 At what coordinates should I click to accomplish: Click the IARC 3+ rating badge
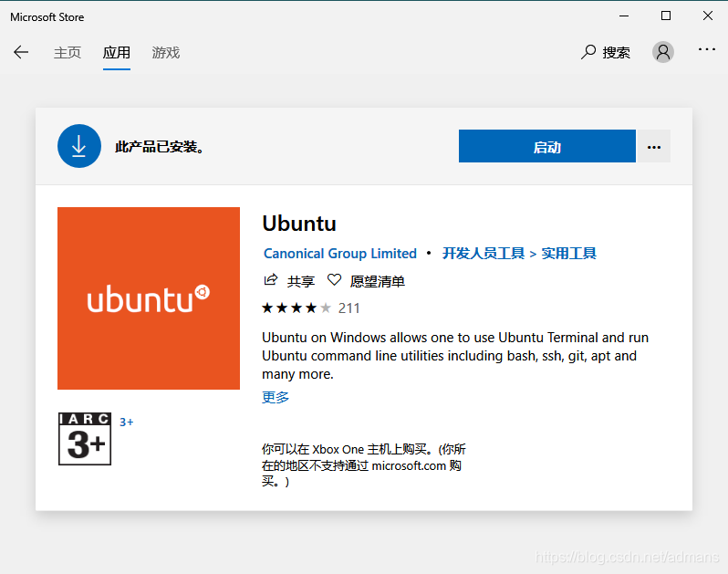[x=85, y=439]
